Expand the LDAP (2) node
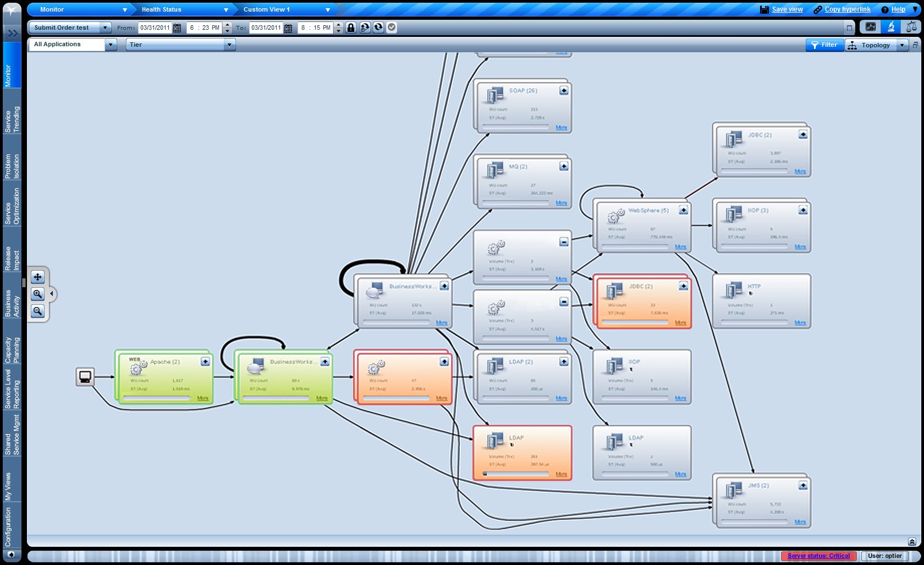 point(564,361)
